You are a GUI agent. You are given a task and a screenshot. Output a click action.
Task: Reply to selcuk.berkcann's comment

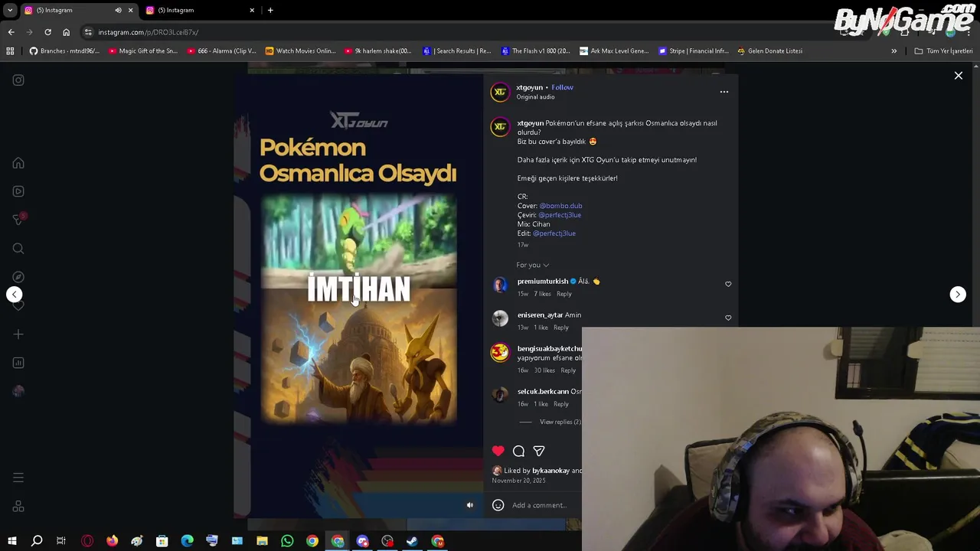[561, 404]
